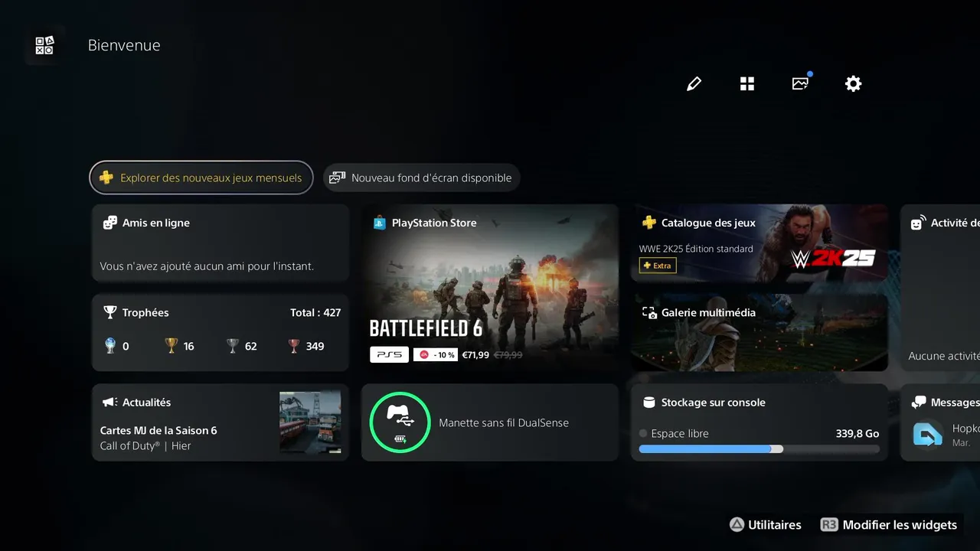This screenshot has height=551, width=980.
Task: Click the Trophées cup icon
Action: click(110, 312)
